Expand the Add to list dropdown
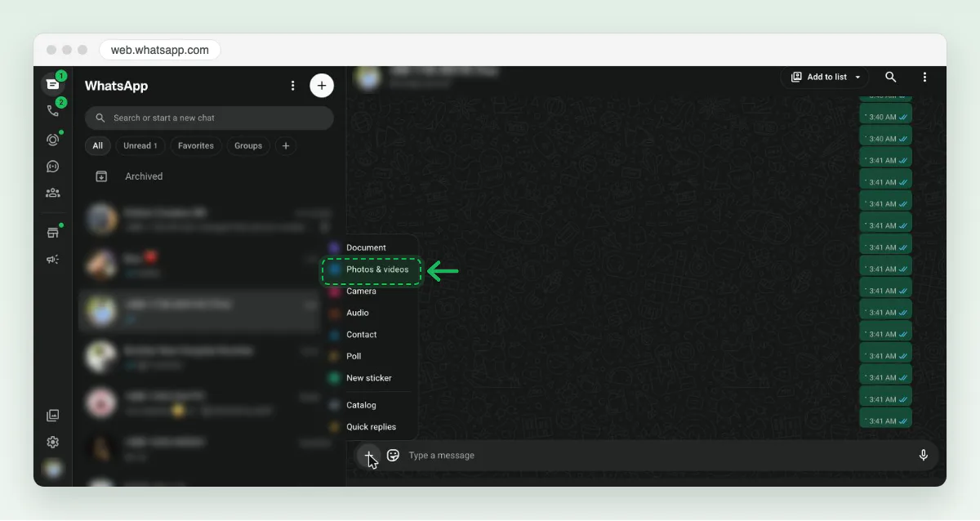980x521 pixels. click(825, 77)
